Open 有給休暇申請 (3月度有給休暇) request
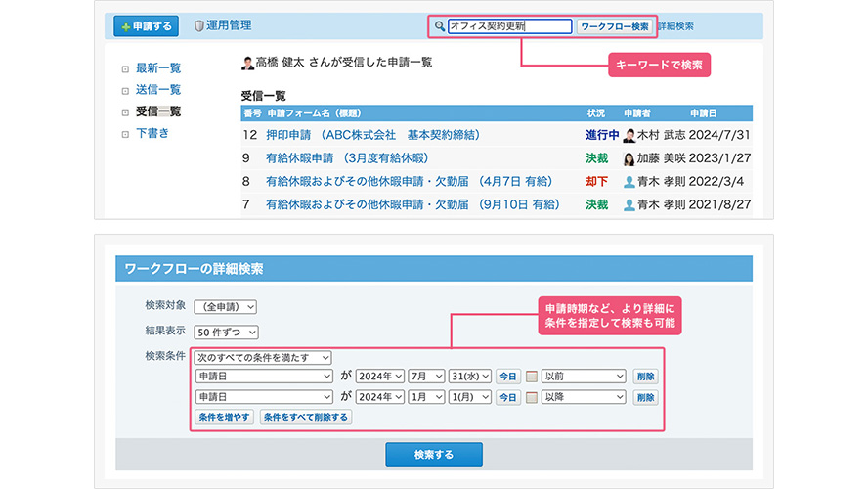This screenshot has width=868, height=489. click(x=347, y=157)
